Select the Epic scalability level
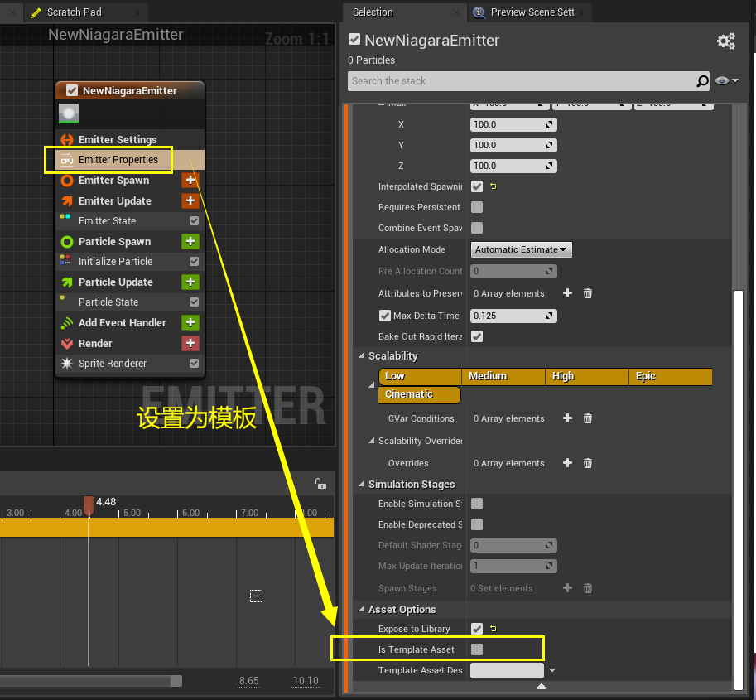Image resolution: width=756 pixels, height=700 pixels. click(x=671, y=376)
